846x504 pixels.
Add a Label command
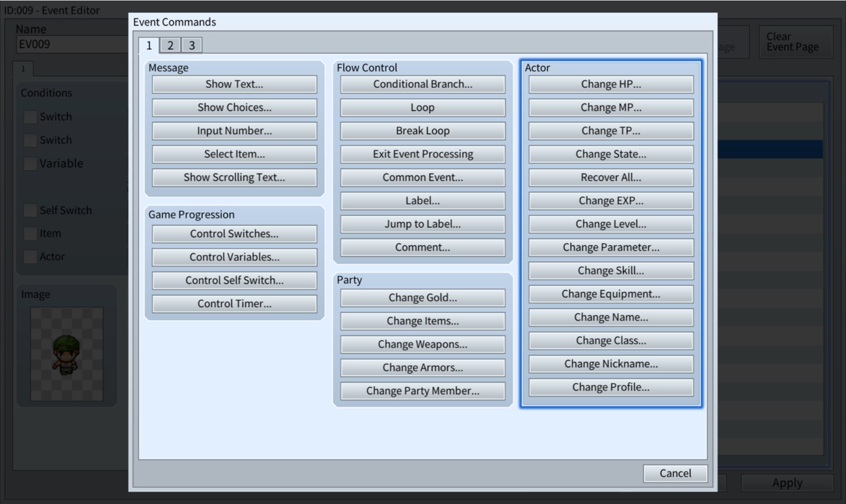coord(422,201)
